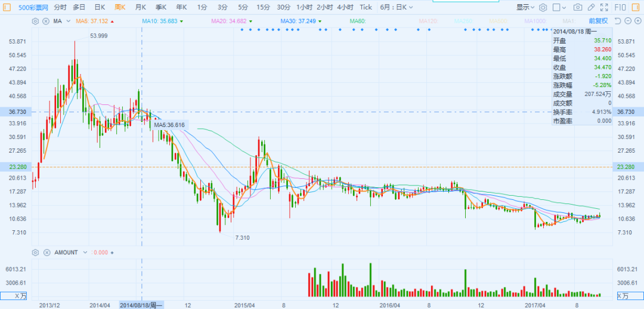This screenshot has width=644, height=309.
Task: Select the 周K weekly tab
Action: [120, 7]
